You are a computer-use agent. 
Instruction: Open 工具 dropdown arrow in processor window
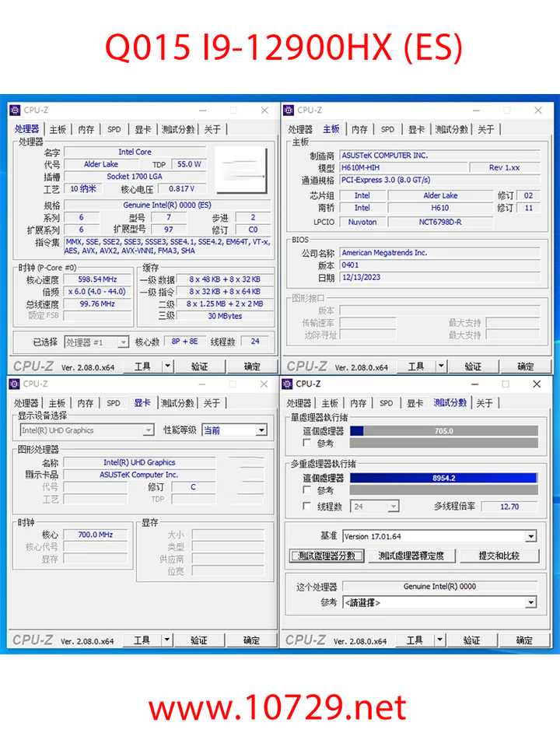pos(168,366)
